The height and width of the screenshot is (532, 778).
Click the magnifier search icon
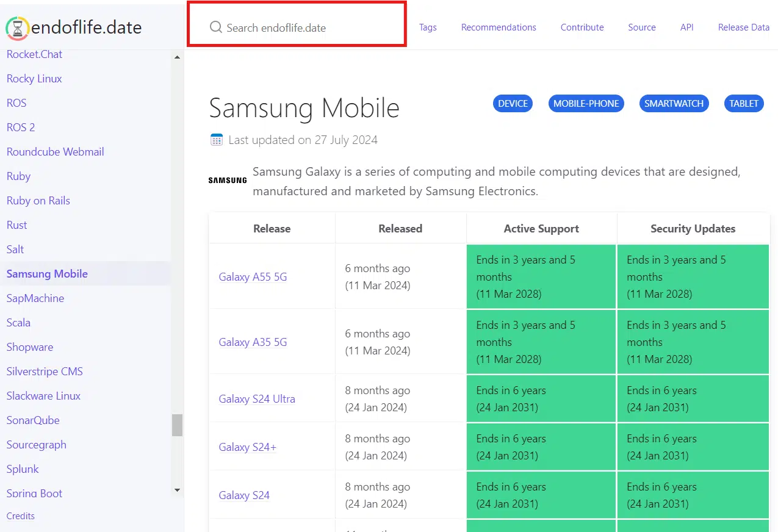coord(215,27)
